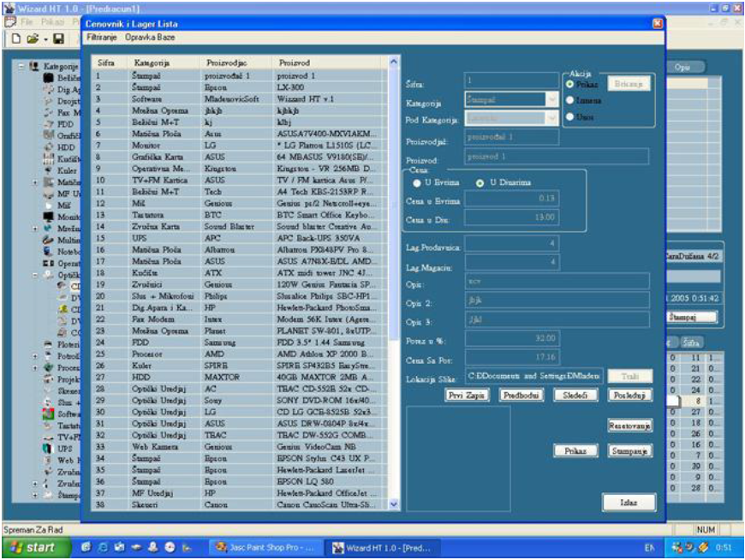Select the Prikaz radio button under Akcija

[569, 84]
